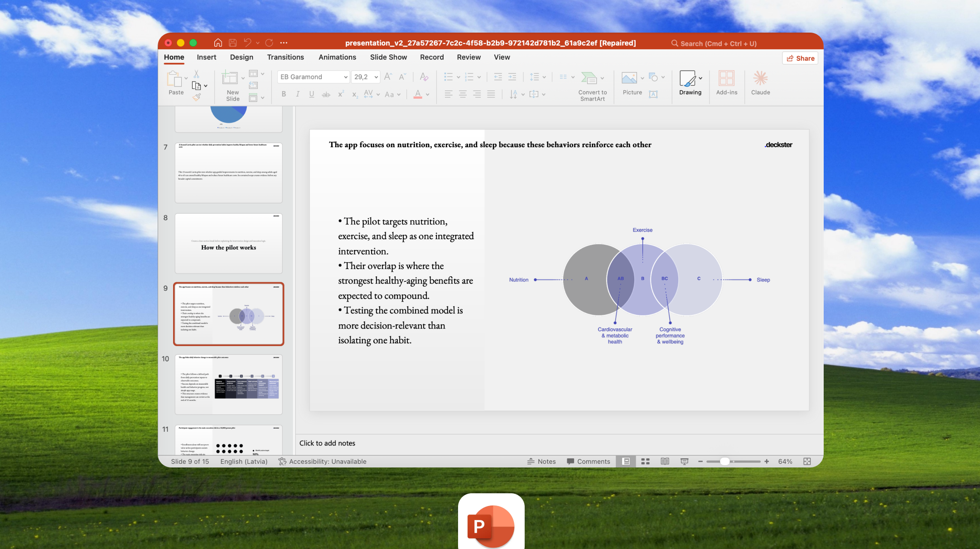
Task: Start Slide Show from status bar
Action: coord(684,461)
